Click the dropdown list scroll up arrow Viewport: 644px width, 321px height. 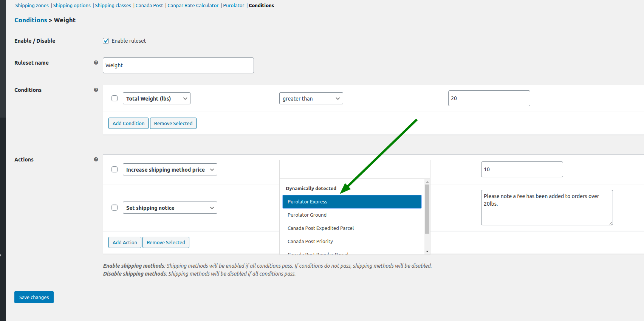427,182
